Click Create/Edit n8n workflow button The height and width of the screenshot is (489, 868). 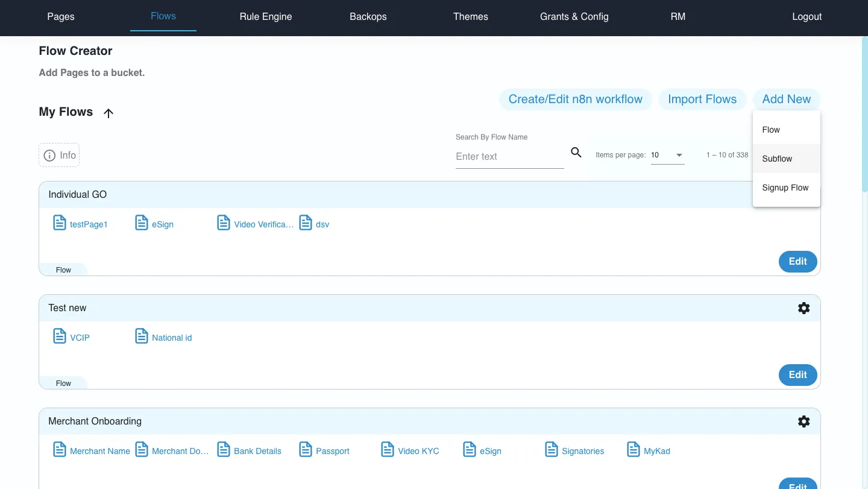tap(576, 99)
